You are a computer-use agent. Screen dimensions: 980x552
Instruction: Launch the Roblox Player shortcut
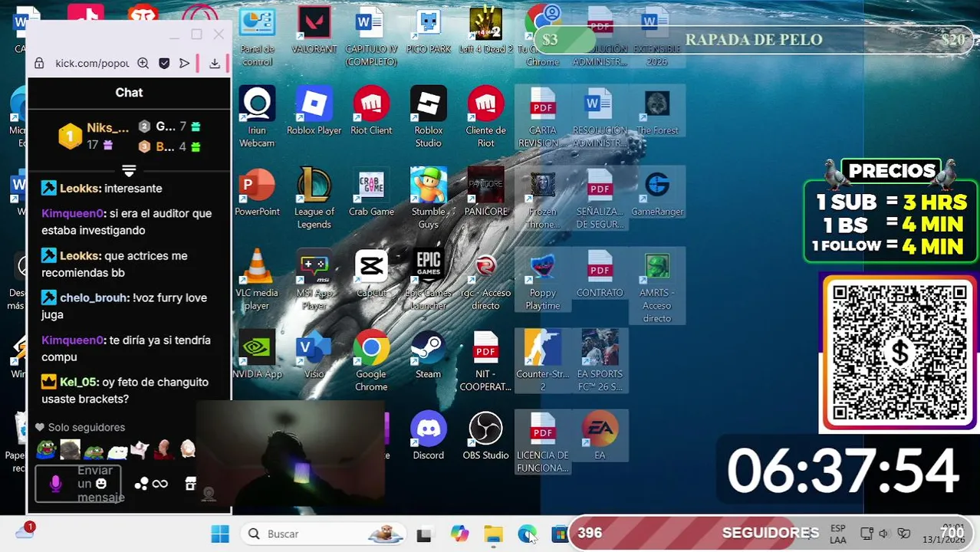click(314, 111)
